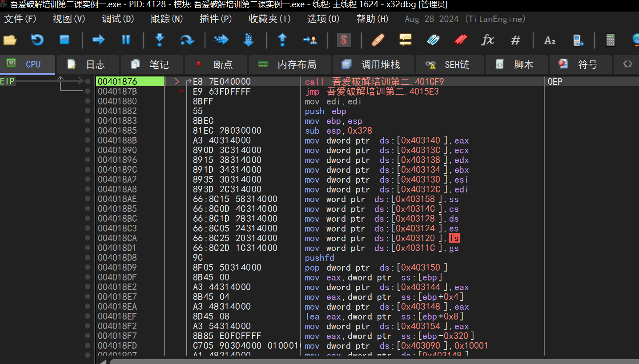Show the comments list icon
Image resolution: width=639 pixels, height=364 pixels.
405,40
